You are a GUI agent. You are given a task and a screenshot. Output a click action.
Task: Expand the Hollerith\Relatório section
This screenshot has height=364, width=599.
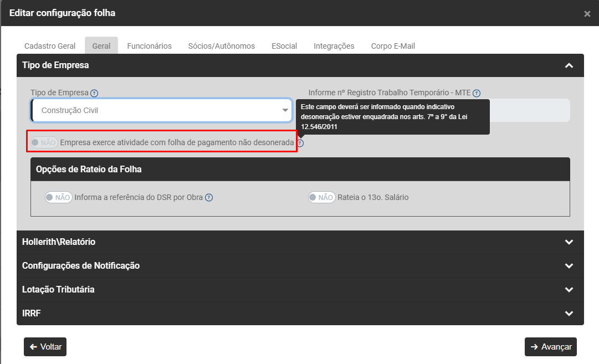[568, 242]
